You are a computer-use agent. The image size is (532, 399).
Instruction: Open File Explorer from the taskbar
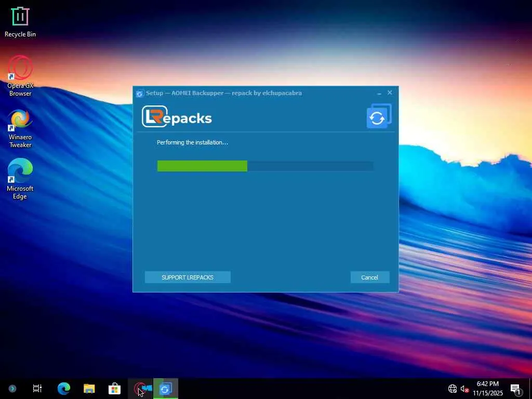tap(89, 389)
